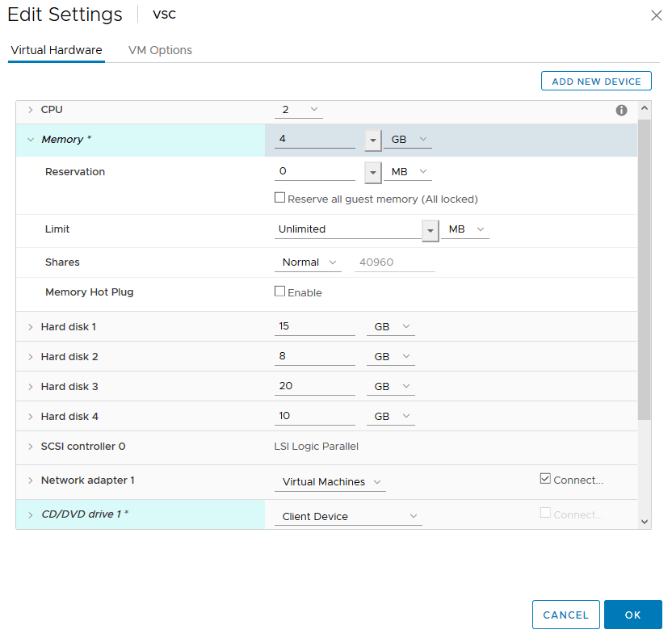Enable Memory Hot Plug checkbox

pos(280,292)
